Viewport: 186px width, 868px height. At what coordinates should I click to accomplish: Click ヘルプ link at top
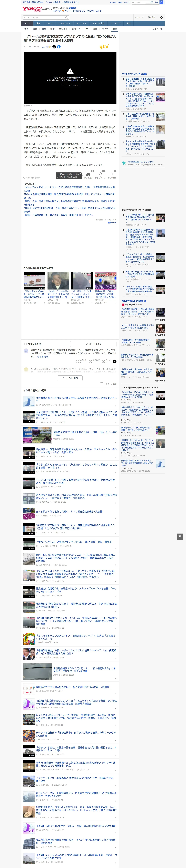pos(127,2)
